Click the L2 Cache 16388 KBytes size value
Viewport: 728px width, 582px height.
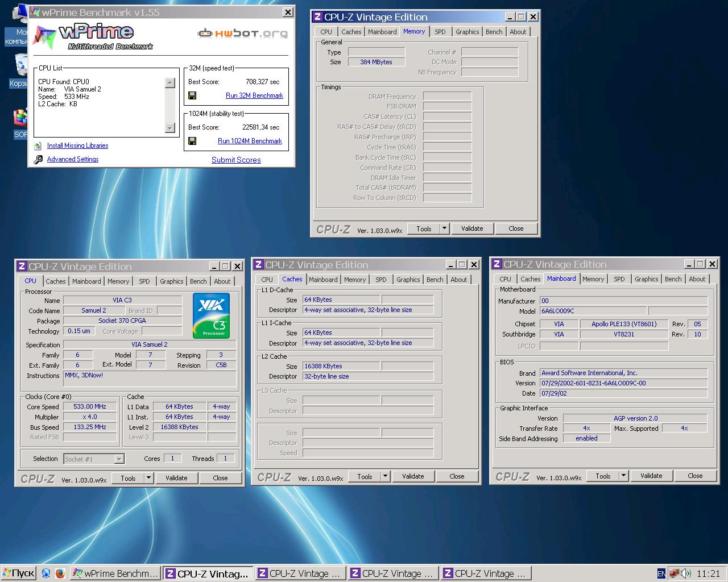click(340, 366)
